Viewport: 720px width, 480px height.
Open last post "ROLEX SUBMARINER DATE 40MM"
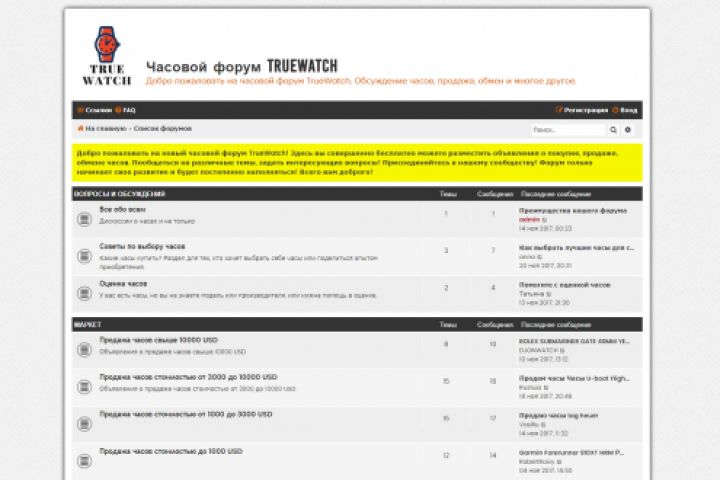574,341
